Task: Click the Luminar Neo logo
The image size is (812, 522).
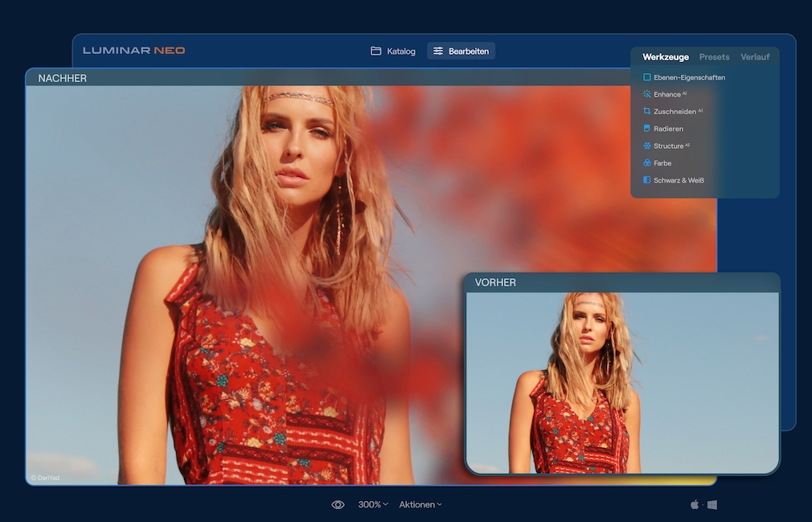Action: click(x=133, y=49)
